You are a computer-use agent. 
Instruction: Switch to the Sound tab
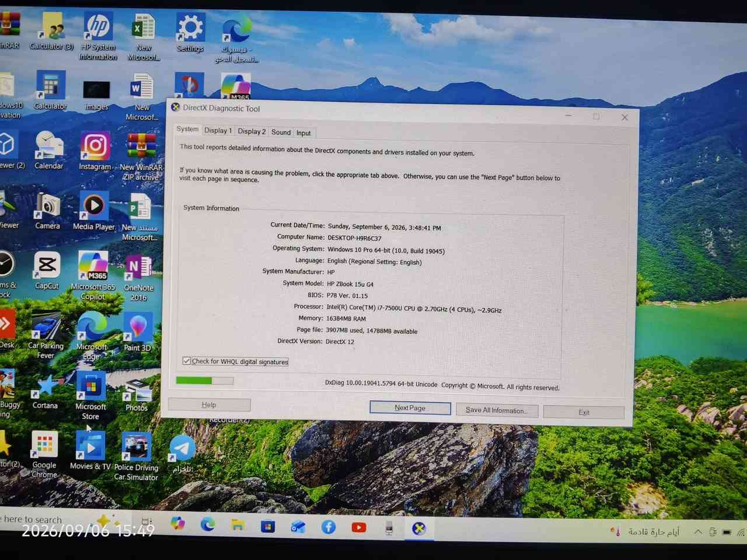(x=281, y=132)
